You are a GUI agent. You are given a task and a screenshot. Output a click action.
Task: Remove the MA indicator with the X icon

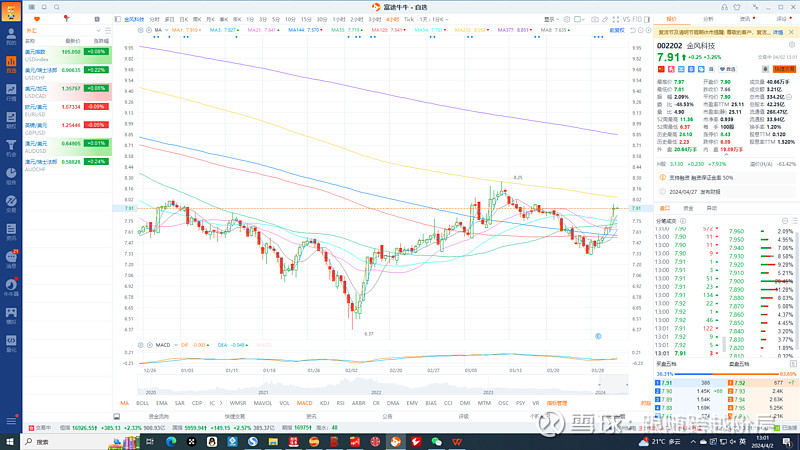point(148,30)
